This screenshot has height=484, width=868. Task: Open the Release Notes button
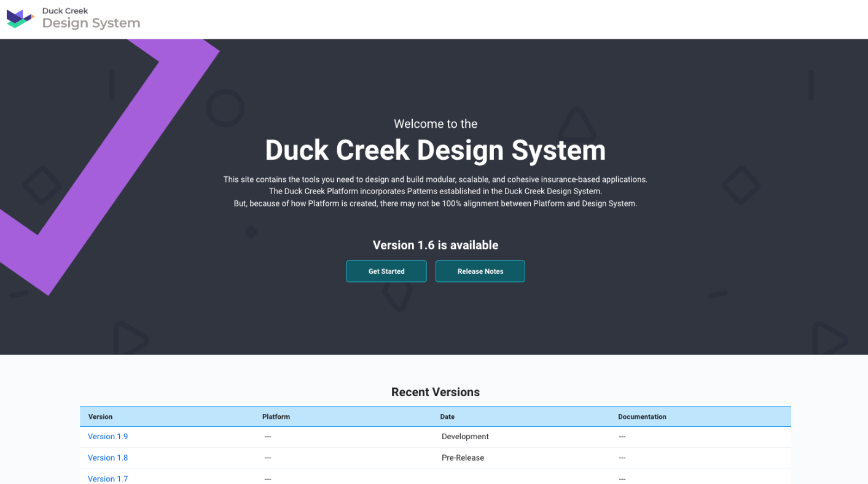tap(480, 271)
